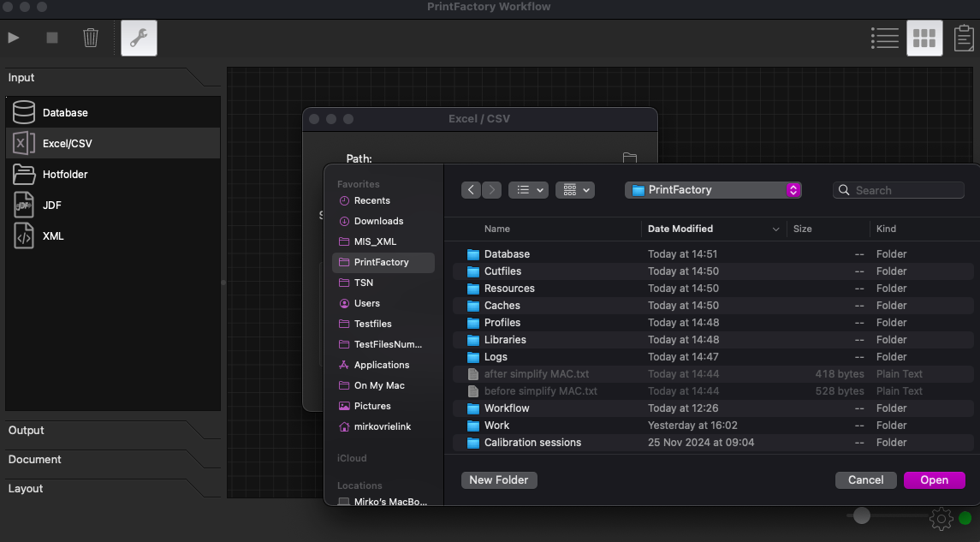The width and height of the screenshot is (980, 542).
Task: Open the gear settings icon at bottom right
Action: click(x=941, y=518)
